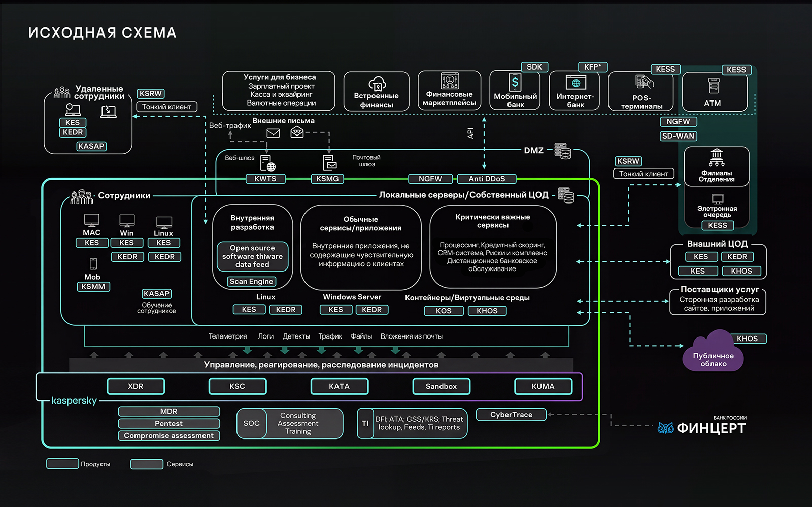Image resolution: width=812 pixels, height=507 pixels.
Task: Select the KATA product box
Action: [x=340, y=386]
